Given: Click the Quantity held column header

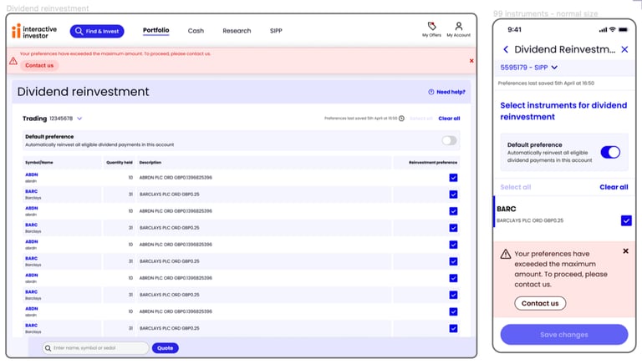Looking at the screenshot, I should click(x=120, y=162).
